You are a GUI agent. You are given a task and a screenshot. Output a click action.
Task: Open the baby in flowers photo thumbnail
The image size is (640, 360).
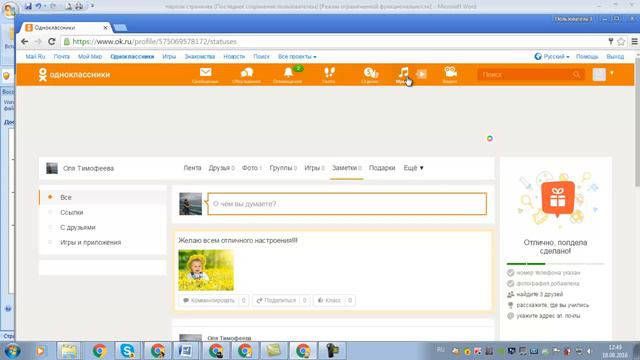206,270
